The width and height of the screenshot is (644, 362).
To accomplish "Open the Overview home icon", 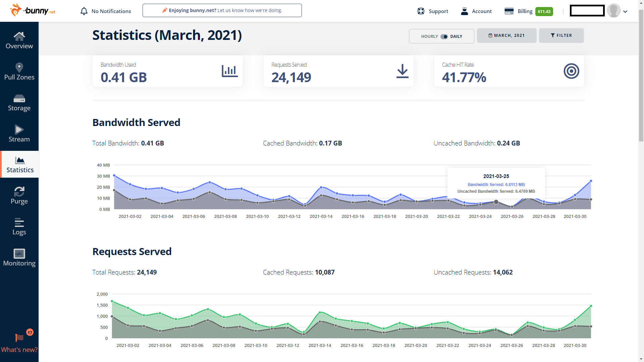I will tap(19, 36).
